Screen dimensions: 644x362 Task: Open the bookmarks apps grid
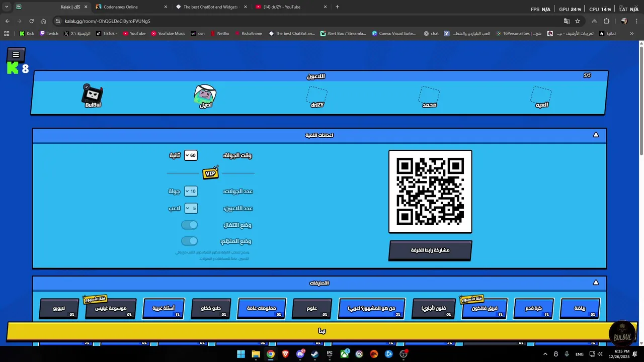coord(7,34)
